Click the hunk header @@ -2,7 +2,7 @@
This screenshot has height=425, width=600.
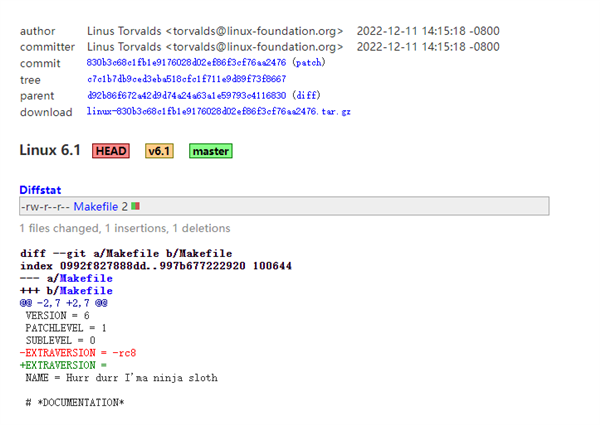[63, 303]
